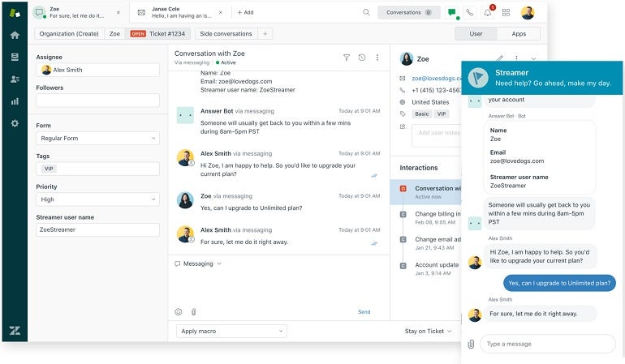Open the Home icon in left sidebar
This screenshot has width=625, height=364.
point(15,35)
